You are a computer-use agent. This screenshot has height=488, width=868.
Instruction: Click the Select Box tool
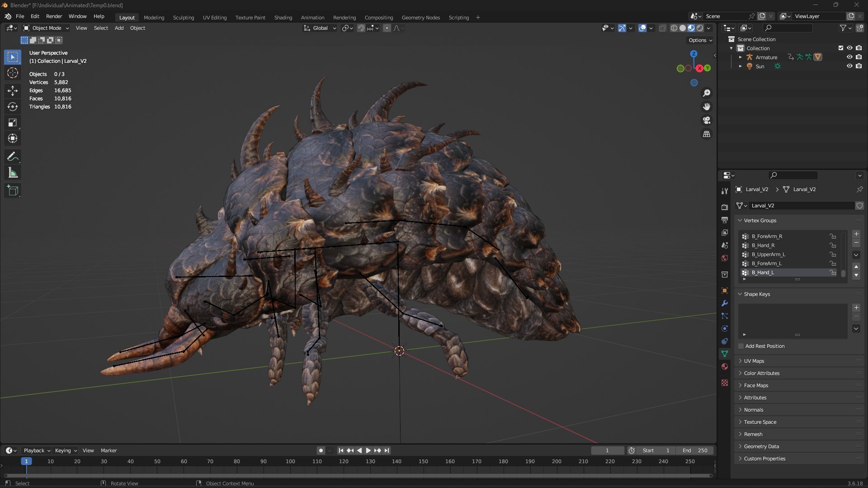13,57
